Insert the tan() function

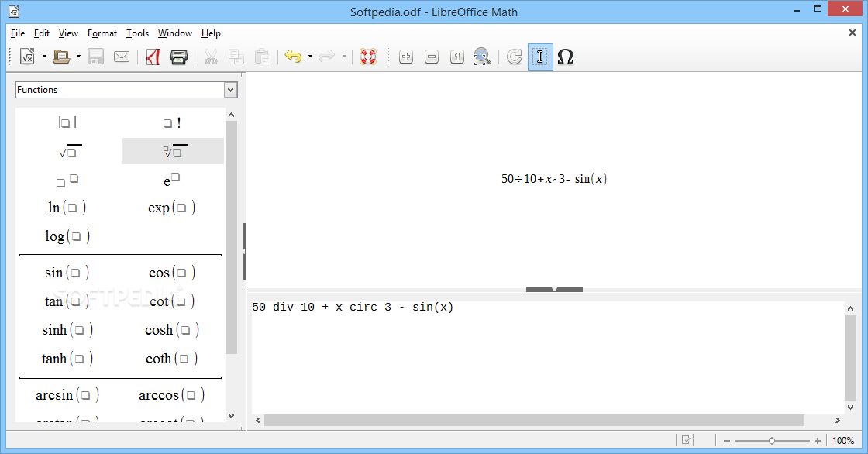click(x=67, y=301)
